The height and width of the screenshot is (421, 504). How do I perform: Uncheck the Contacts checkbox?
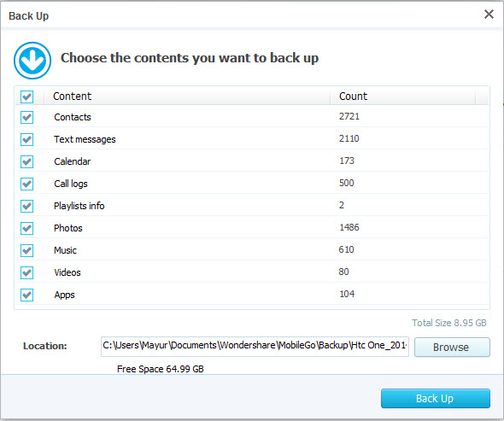(26, 117)
